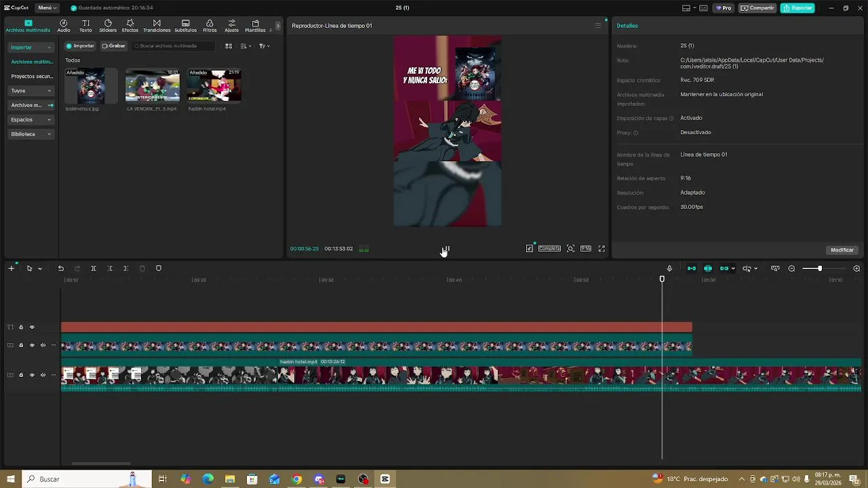This screenshot has height=488, width=868.
Task: Toggle auto snapping in timeline
Action: click(x=708, y=268)
